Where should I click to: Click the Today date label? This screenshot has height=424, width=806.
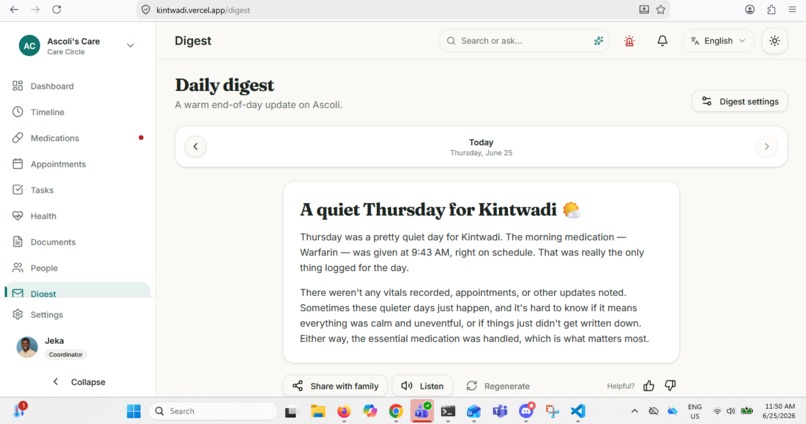coord(481,142)
